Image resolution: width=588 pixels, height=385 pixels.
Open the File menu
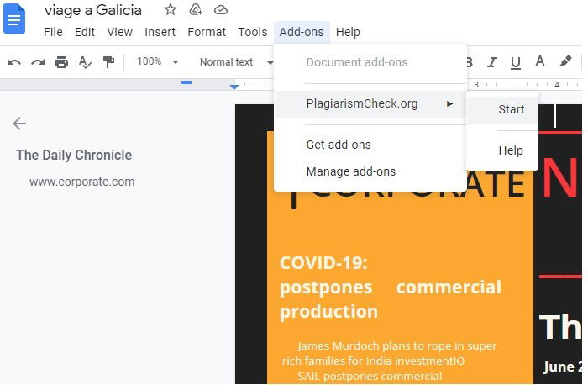[x=53, y=32]
